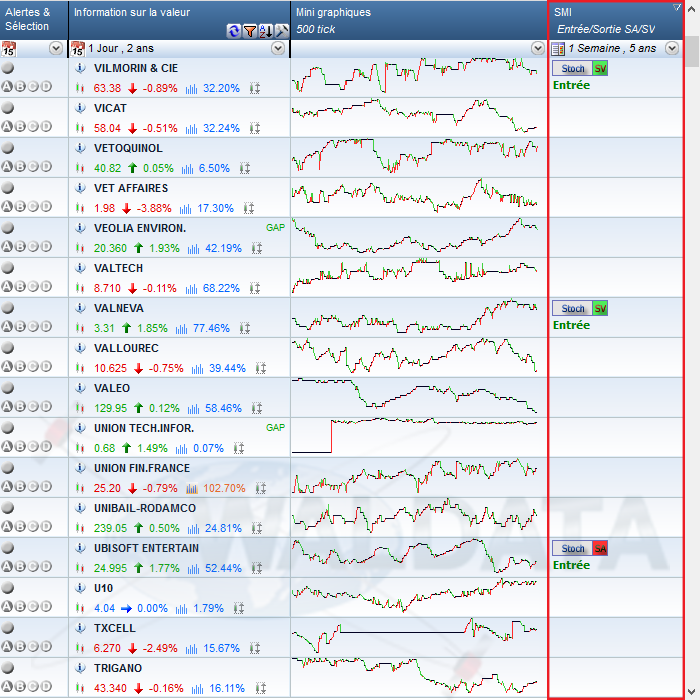Image resolution: width=700 pixels, height=700 pixels.
Task: Open info icon for VILMORIN & CIE
Action: (x=80, y=68)
